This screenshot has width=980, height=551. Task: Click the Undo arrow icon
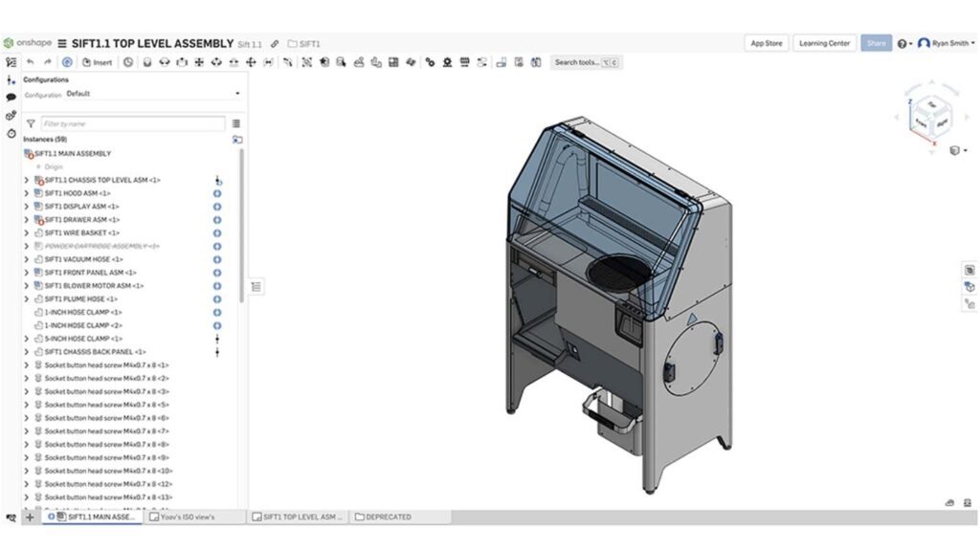click(x=31, y=62)
